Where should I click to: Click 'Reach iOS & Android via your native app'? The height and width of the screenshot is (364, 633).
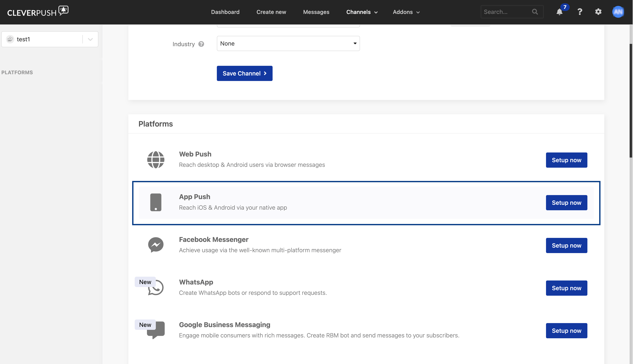[x=233, y=208]
